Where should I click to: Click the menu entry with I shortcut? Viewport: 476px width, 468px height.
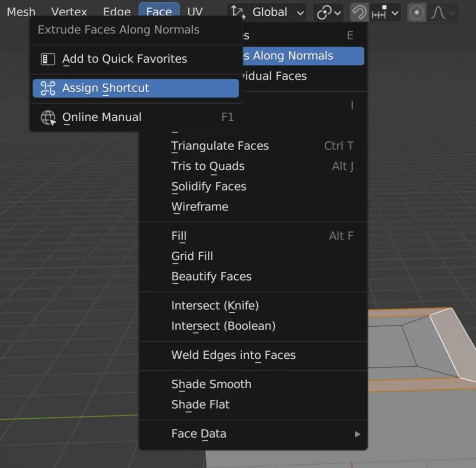[x=304, y=105]
